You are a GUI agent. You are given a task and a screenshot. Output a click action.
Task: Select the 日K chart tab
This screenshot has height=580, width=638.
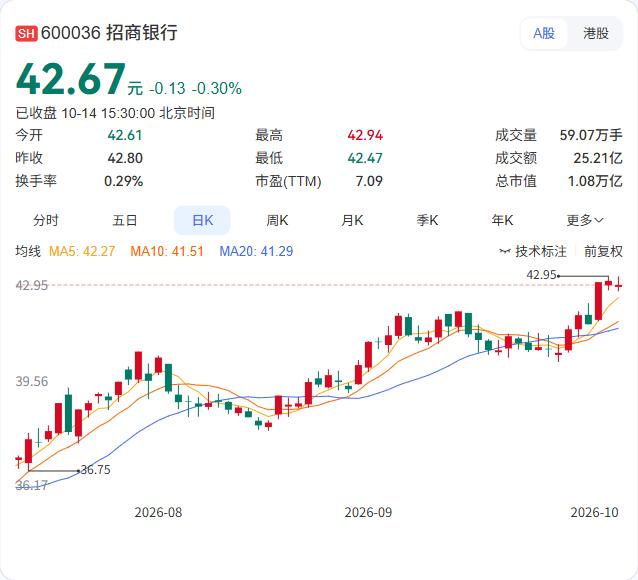pyautogui.click(x=202, y=221)
